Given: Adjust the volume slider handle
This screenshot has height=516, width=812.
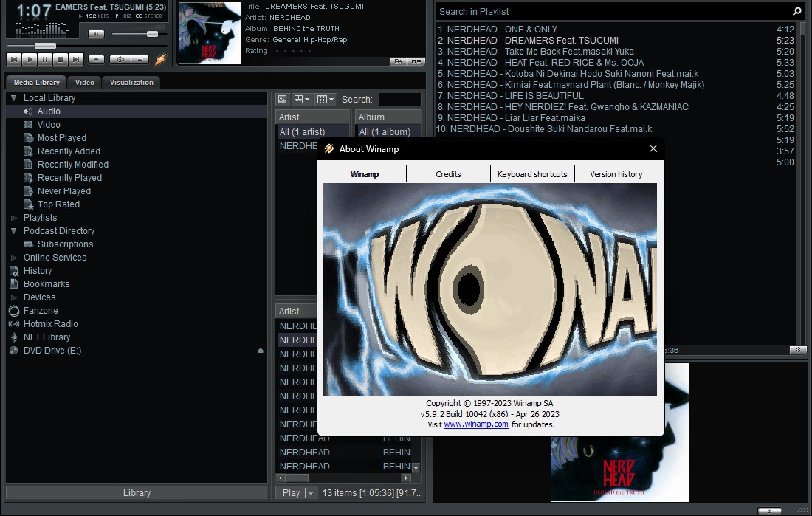Looking at the screenshot, I should pyautogui.click(x=152, y=34).
